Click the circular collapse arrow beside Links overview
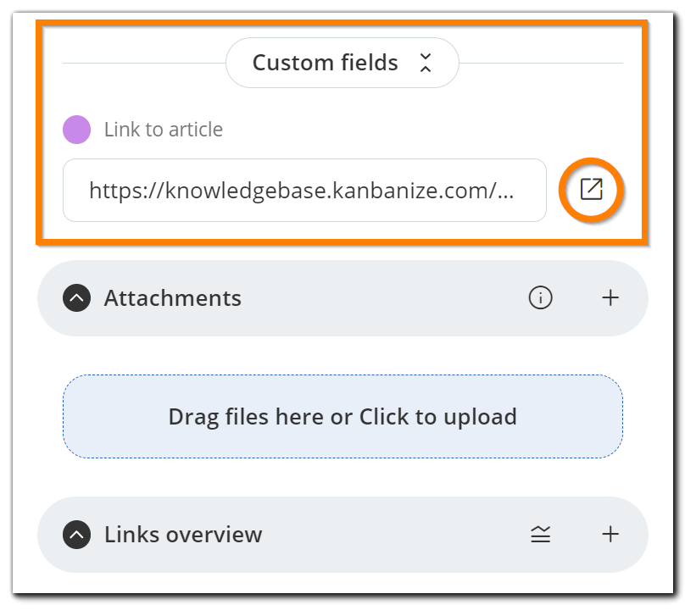 [75, 535]
